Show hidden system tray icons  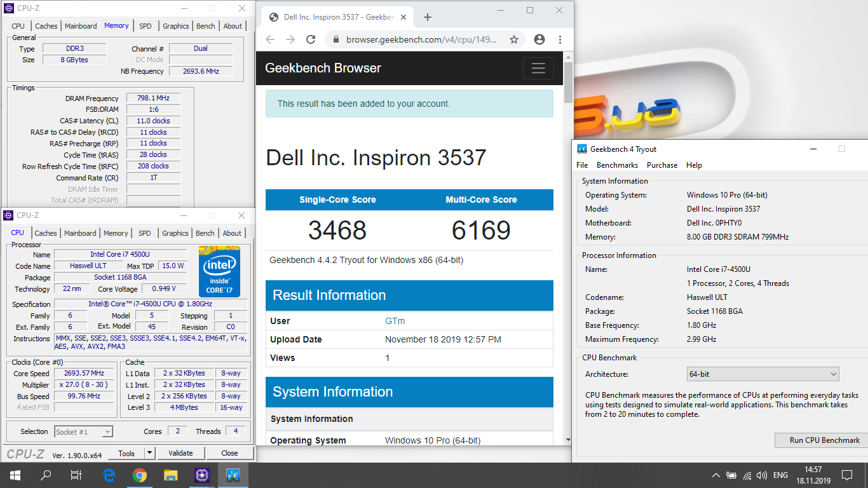[x=716, y=475]
